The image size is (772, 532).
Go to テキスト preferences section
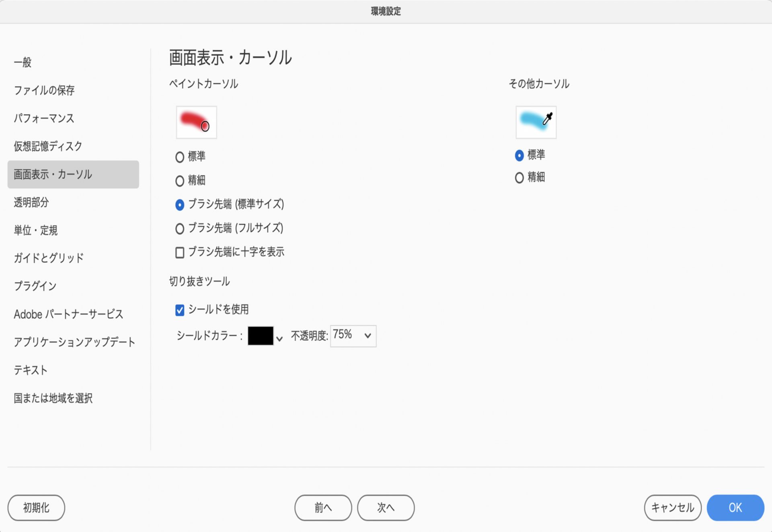pyautogui.click(x=31, y=370)
